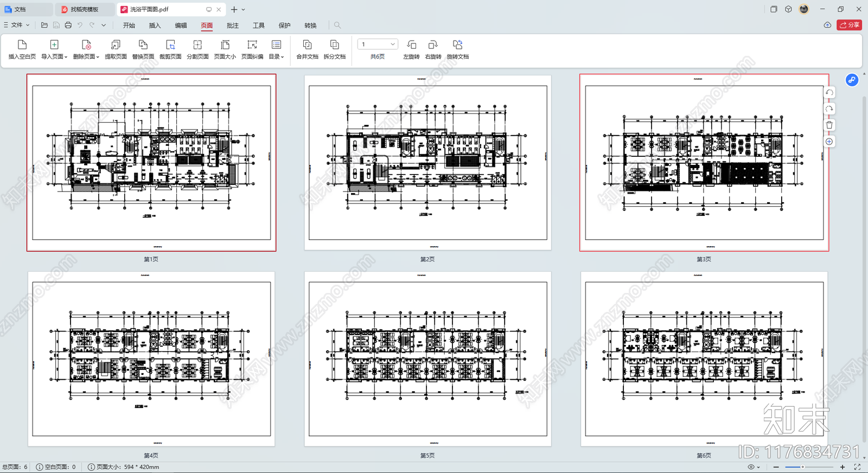Toggle the eye view mode icon
Screen dimensions: 868x473
point(751,467)
